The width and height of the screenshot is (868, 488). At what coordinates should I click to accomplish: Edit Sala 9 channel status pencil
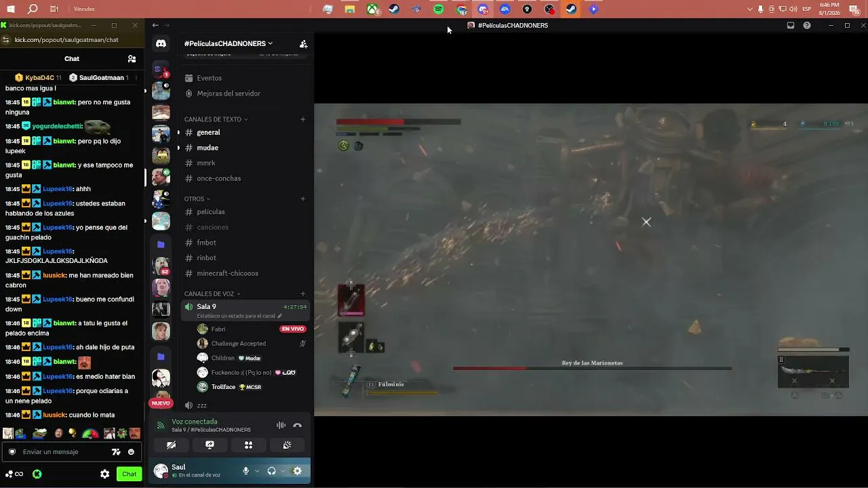(x=279, y=316)
